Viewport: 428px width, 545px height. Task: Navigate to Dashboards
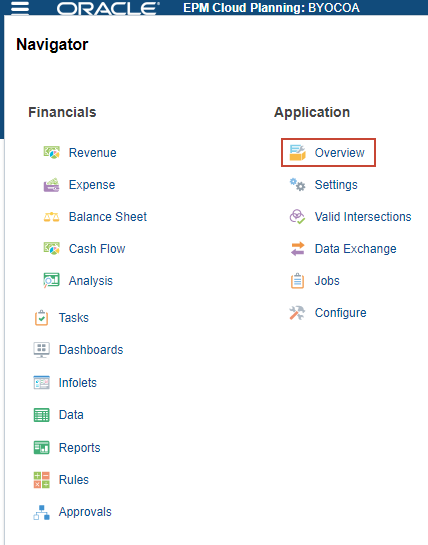91,350
